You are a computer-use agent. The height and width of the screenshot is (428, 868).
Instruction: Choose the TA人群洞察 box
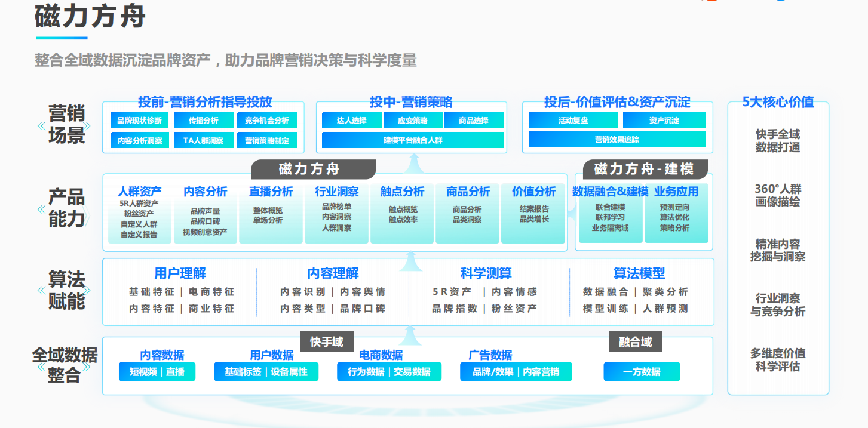(x=204, y=140)
